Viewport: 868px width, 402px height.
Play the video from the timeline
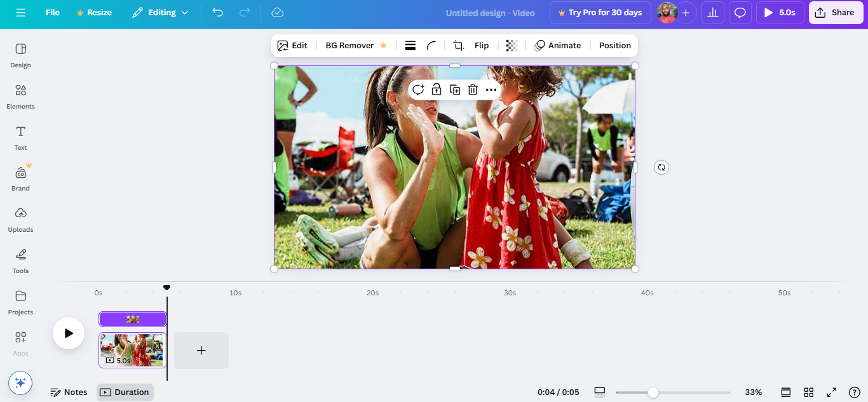point(68,333)
